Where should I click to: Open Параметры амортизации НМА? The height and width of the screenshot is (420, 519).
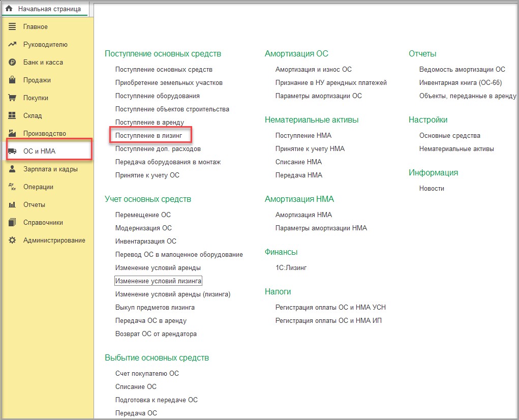(x=321, y=228)
